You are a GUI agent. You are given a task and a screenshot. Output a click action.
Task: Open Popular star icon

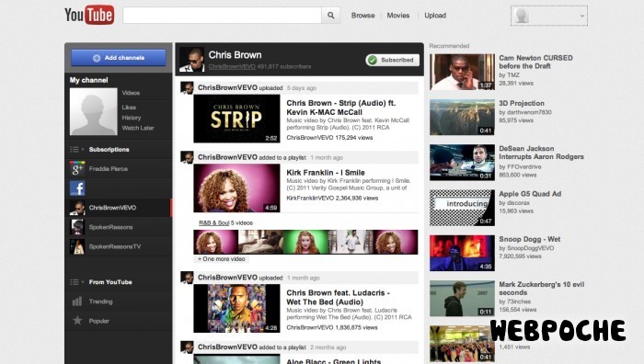click(x=77, y=321)
